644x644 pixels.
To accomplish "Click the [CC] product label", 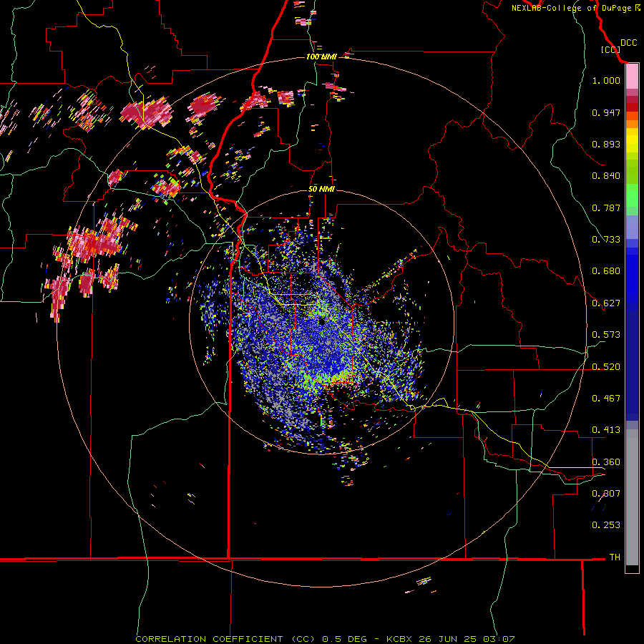I will (x=610, y=49).
